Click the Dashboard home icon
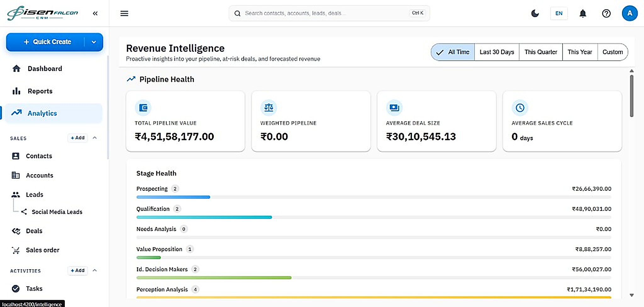 (x=16, y=68)
